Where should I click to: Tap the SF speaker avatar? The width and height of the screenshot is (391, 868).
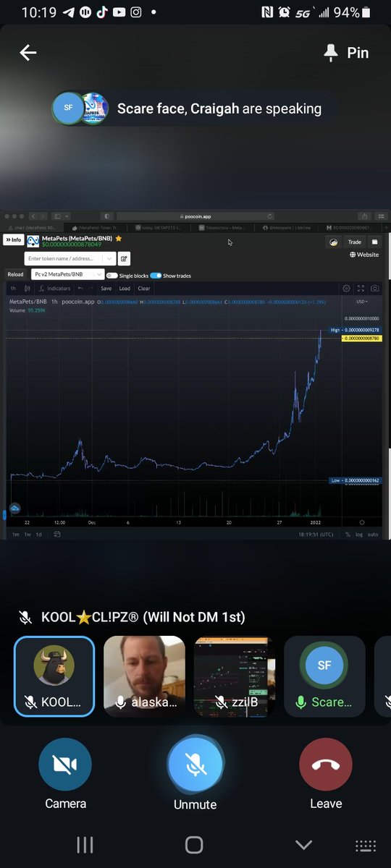[x=68, y=108]
